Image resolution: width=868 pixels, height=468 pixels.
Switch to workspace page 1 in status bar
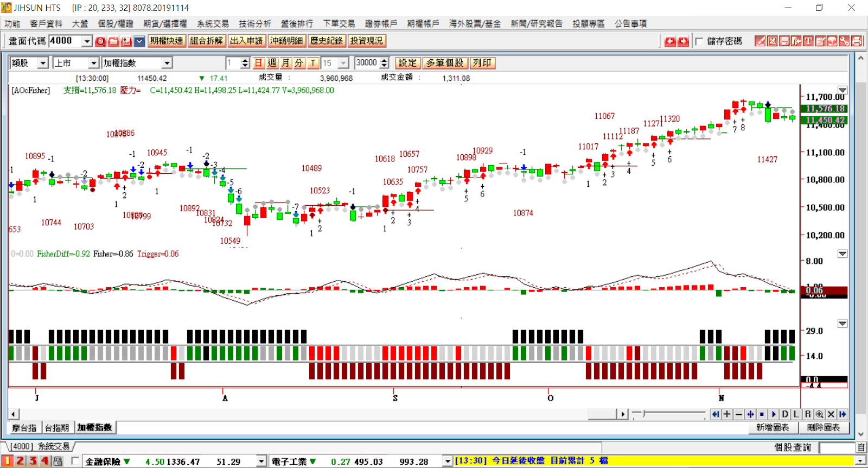pyautogui.click(x=7, y=461)
